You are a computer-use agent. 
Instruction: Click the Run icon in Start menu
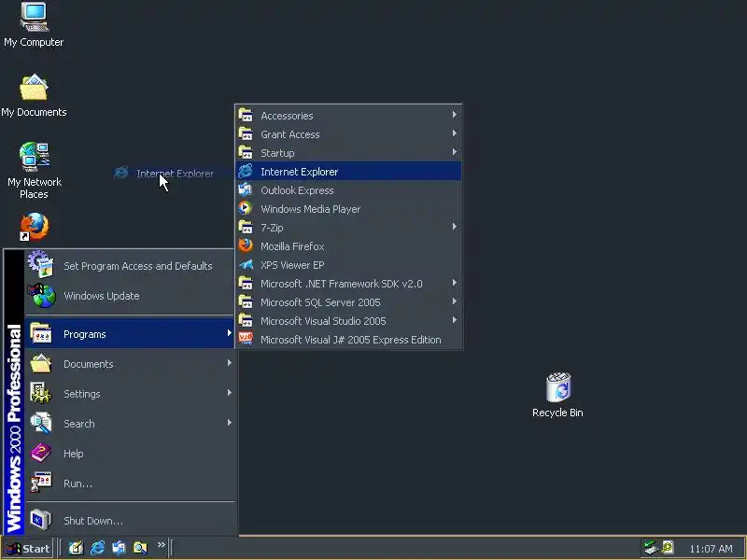coord(41,483)
